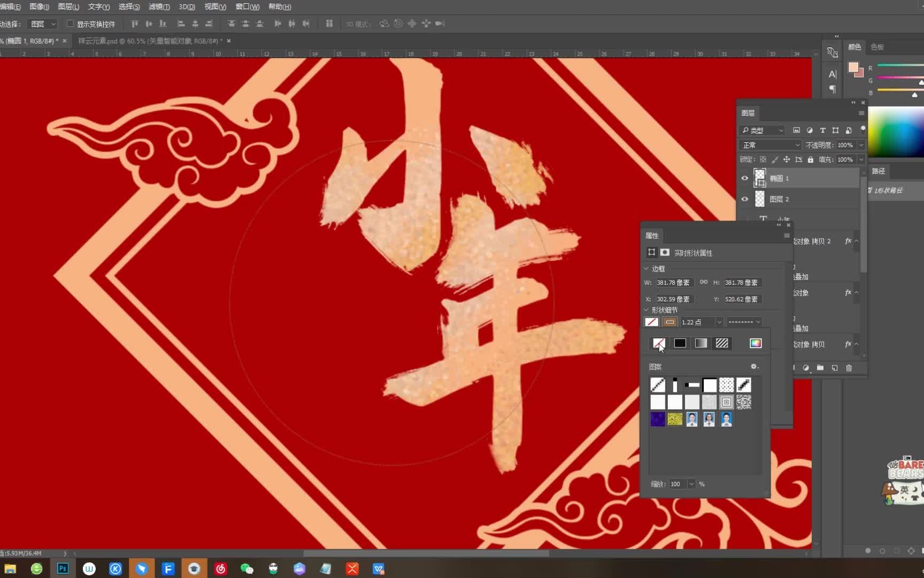Click the link W and H dimensions button

[704, 282]
